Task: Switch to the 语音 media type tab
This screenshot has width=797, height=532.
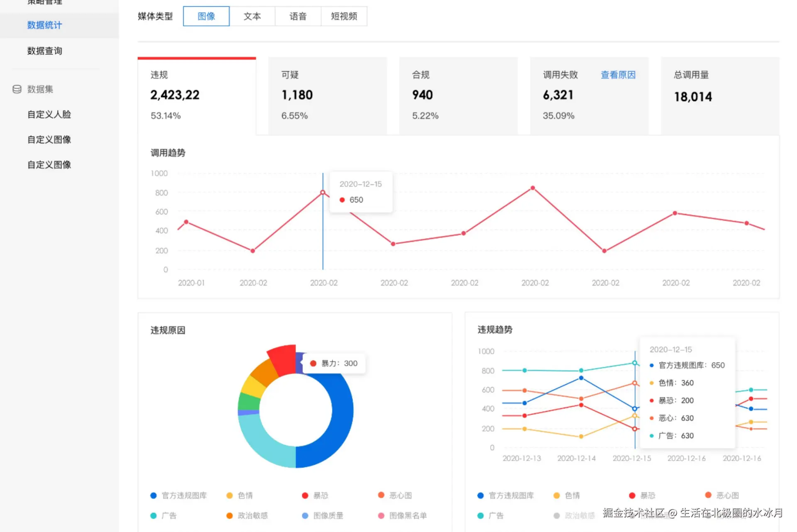Action: (x=298, y=17)
